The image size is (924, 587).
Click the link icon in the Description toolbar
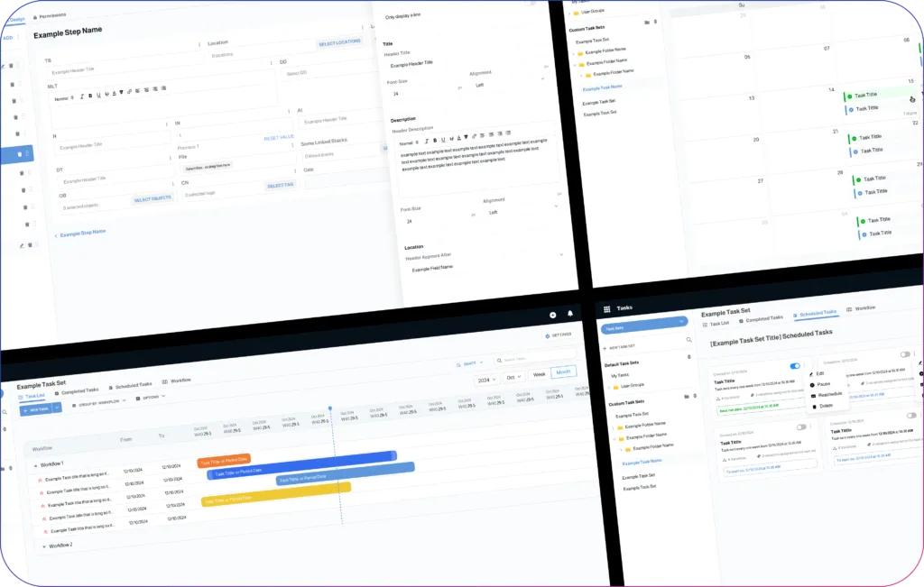475,136
